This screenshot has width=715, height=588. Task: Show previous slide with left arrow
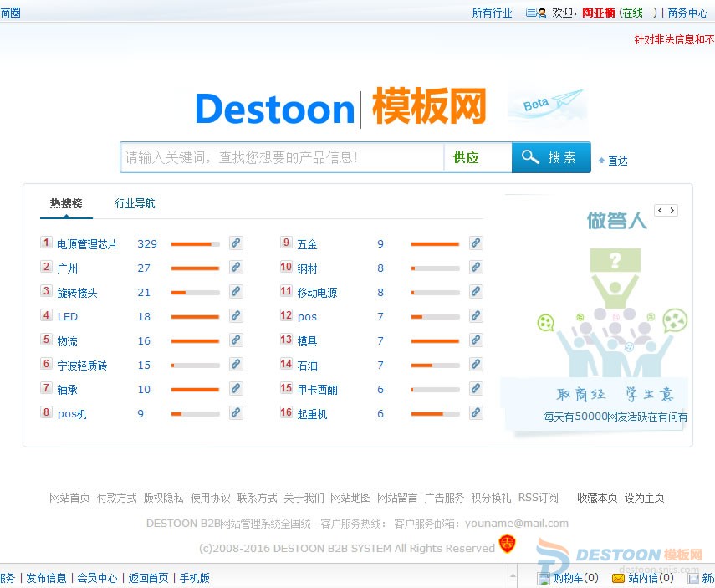coord(660,210)
